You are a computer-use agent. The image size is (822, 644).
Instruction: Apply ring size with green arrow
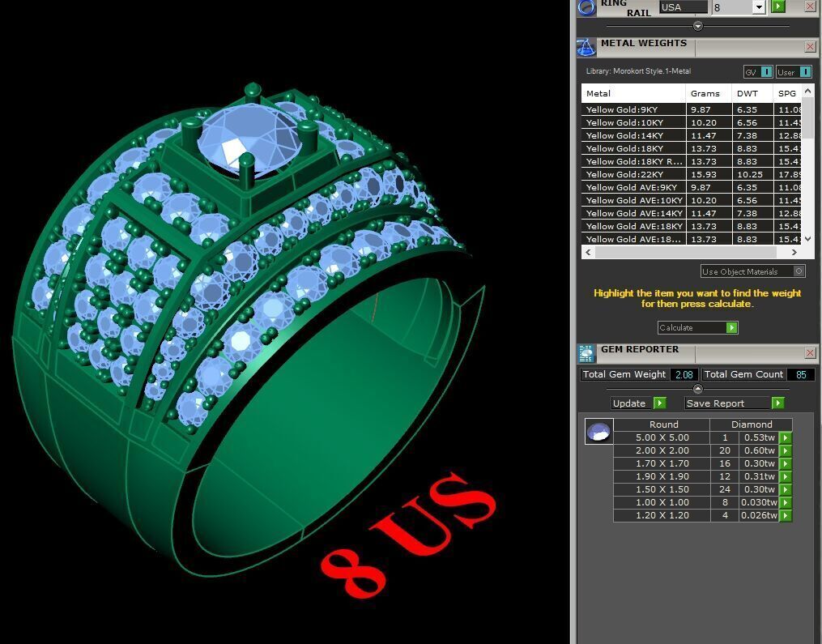tap(778, 6)
